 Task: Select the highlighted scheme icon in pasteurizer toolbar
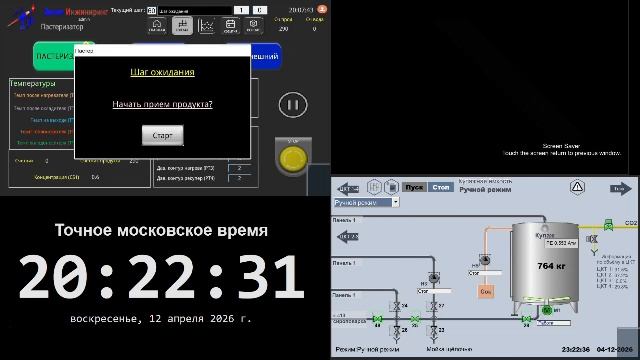[x=182, y=26]
